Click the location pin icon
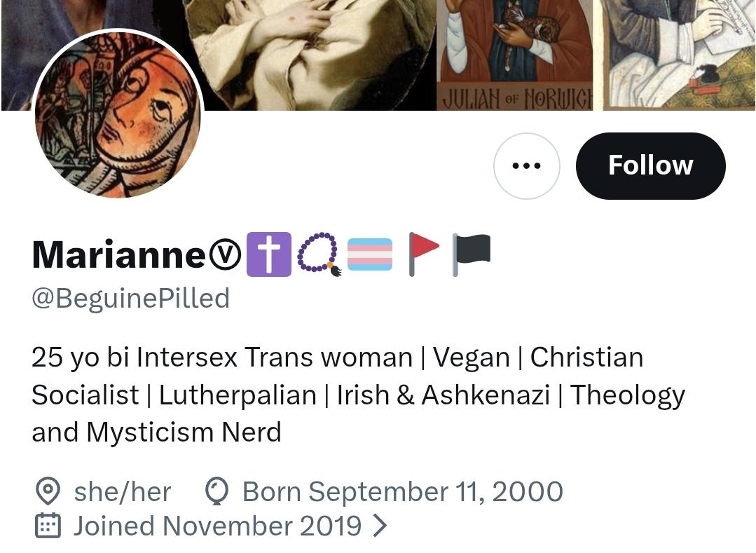756x553 pixels. tap(47, 492)
